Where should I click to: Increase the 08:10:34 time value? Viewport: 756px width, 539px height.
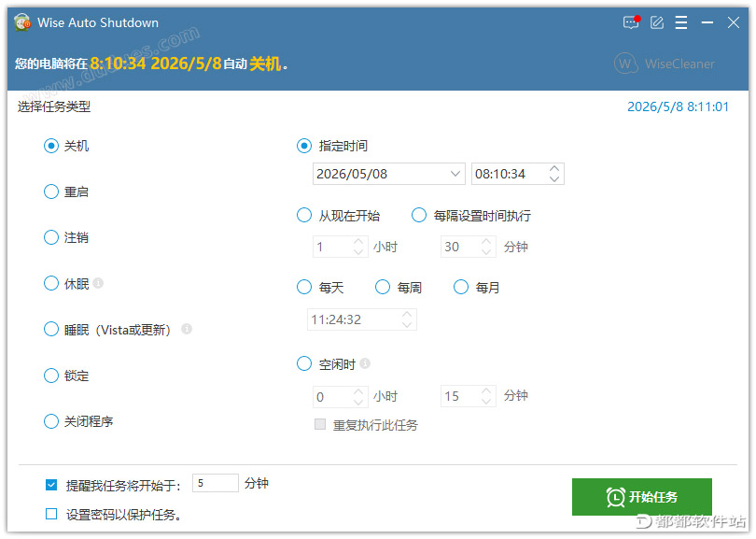554,168
